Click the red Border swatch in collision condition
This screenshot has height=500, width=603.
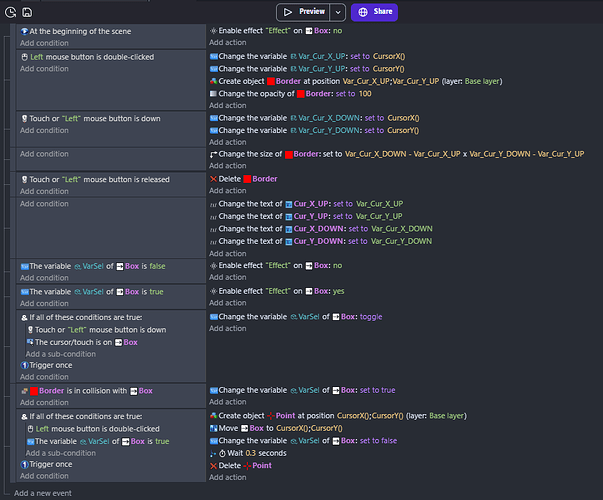[x=34, y=391]
